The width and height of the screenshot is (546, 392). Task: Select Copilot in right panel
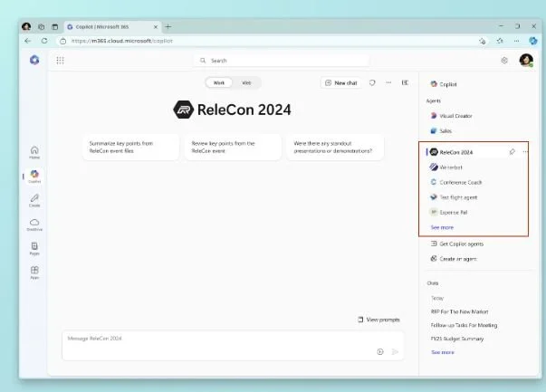point(444,84)
